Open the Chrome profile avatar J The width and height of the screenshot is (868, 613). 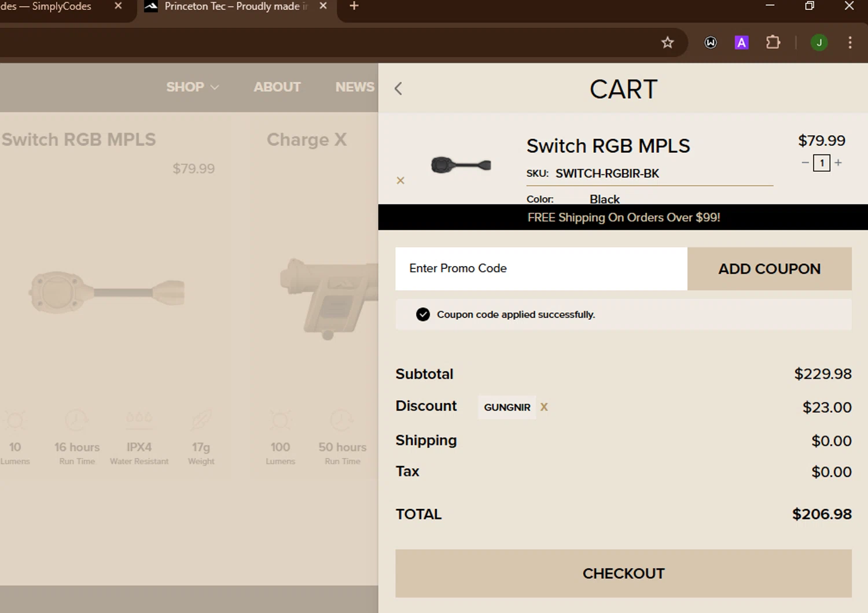coord(819,42)
